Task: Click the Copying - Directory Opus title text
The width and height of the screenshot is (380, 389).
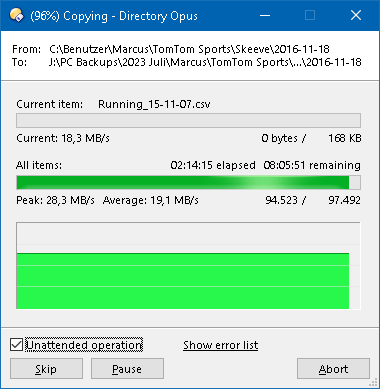Action: pos(114,16)
